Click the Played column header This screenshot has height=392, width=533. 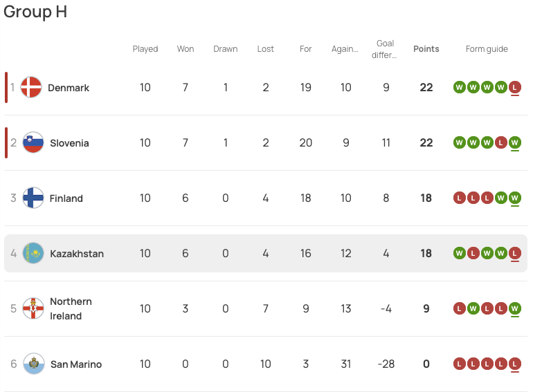pos(145,49)
